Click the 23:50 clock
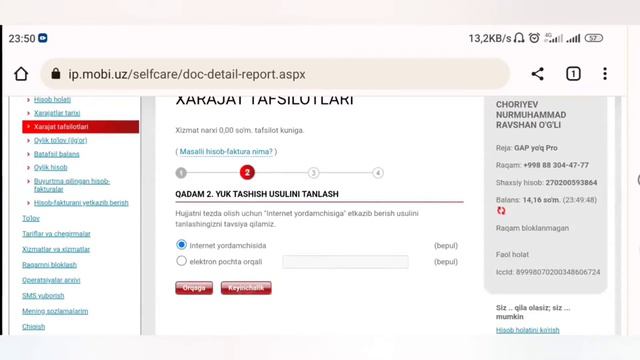This screenshot has height=360, width=640. 22,38
